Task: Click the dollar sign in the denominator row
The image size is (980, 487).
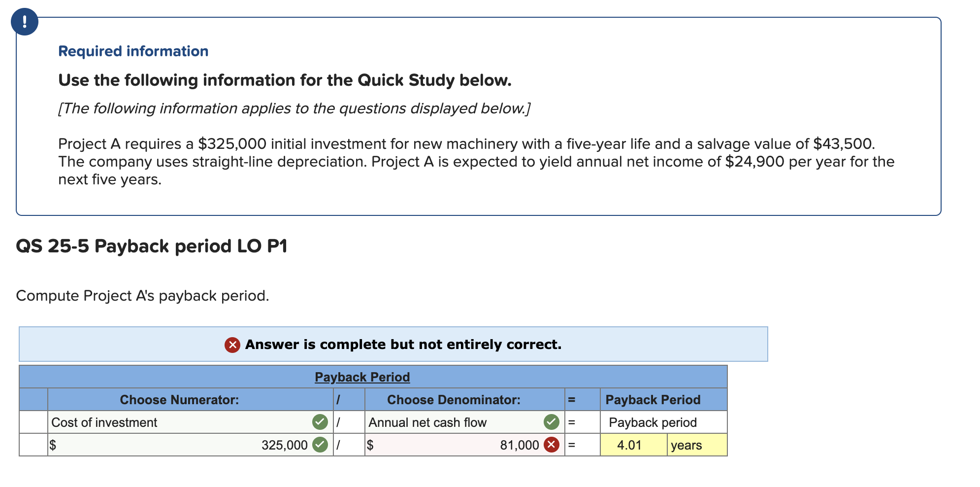Action: tap(371, 445)
